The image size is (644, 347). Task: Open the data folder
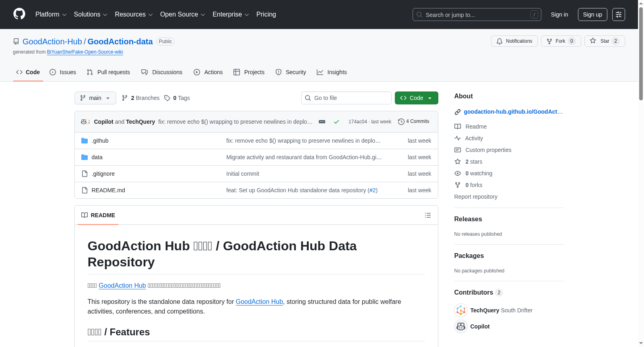pyautogui.click(x=97, y=157)
